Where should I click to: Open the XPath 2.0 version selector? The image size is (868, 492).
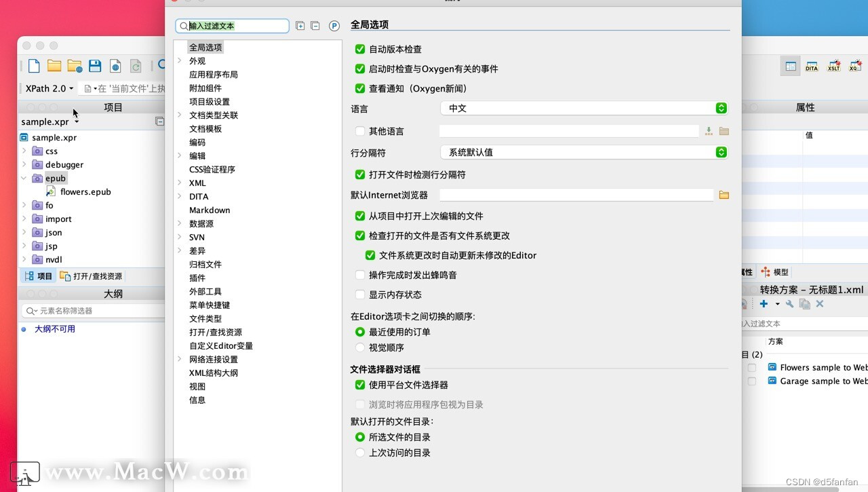48,88
